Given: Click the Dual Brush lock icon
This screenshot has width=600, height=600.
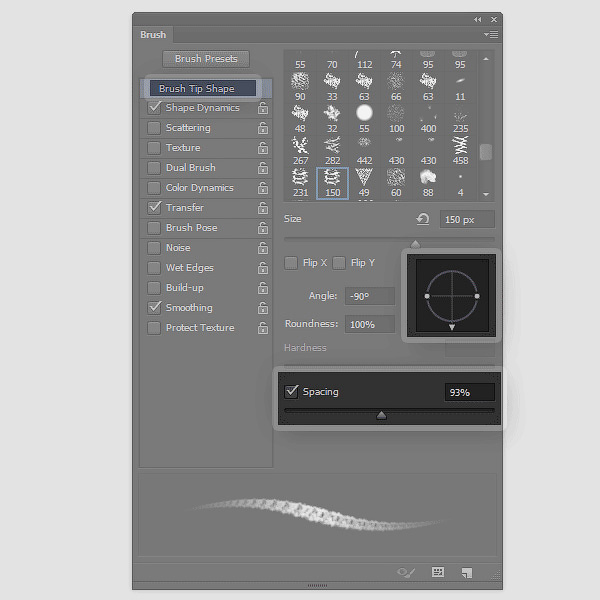Looking at the screenshot, I should [263, 168].
